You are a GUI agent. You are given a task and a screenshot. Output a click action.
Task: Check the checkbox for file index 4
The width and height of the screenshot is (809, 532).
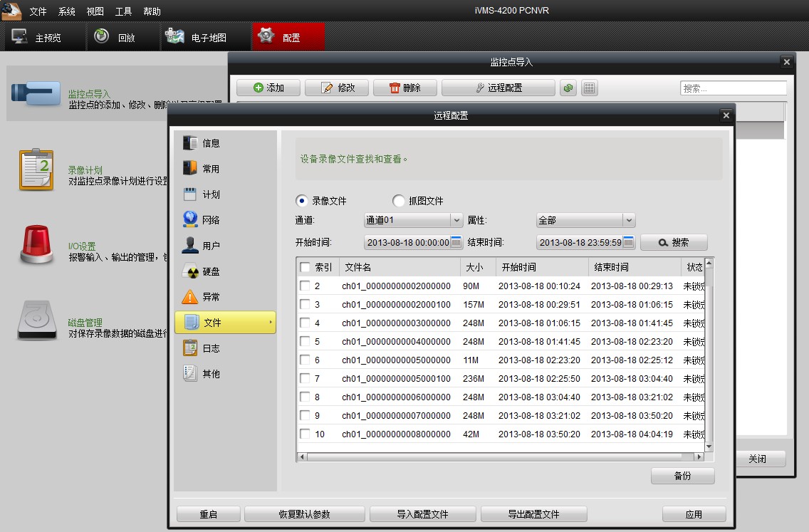(x=305, y=323)
